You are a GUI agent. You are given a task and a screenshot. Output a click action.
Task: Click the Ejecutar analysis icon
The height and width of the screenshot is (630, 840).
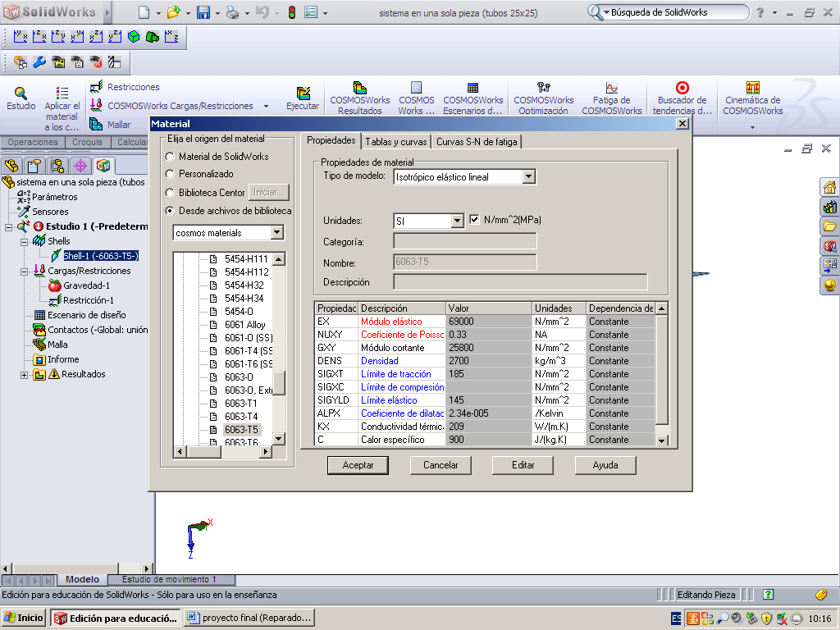click(303, 94)
